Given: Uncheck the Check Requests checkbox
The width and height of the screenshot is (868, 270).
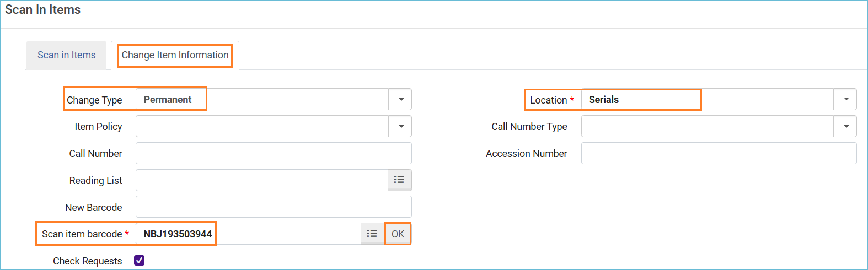Looking at the screenshot, I should tap(140, 261).
